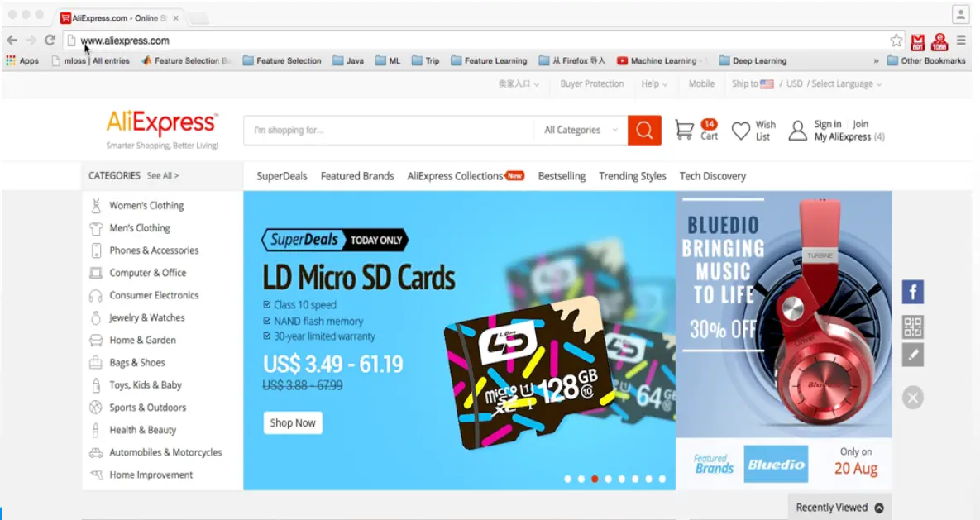
Task: Show more bookmarks via the chevron overflow
Action: click(876, 60)
